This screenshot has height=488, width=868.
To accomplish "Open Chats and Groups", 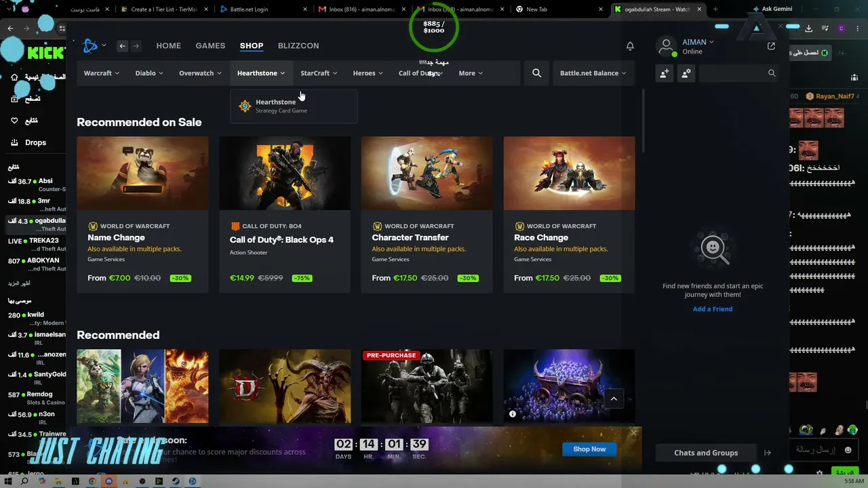I will (x=706, y=453).
